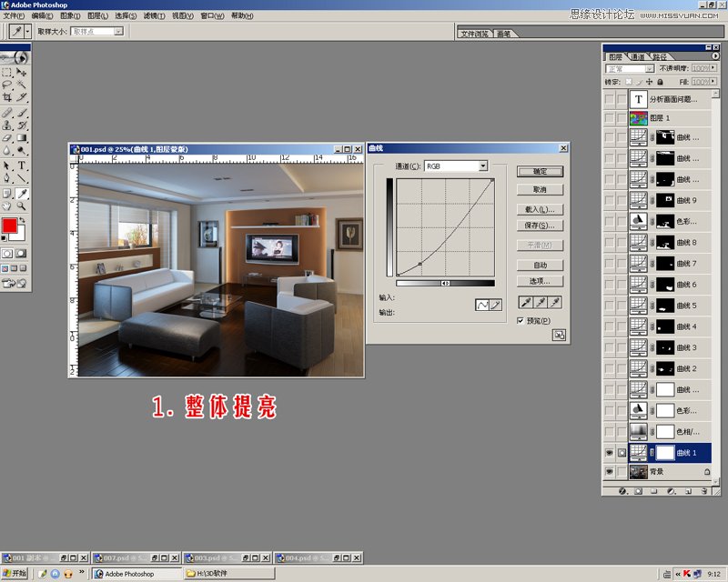Select the Pen tool
728x582 pixels.
pyautogui.click(x=7, y=177)
